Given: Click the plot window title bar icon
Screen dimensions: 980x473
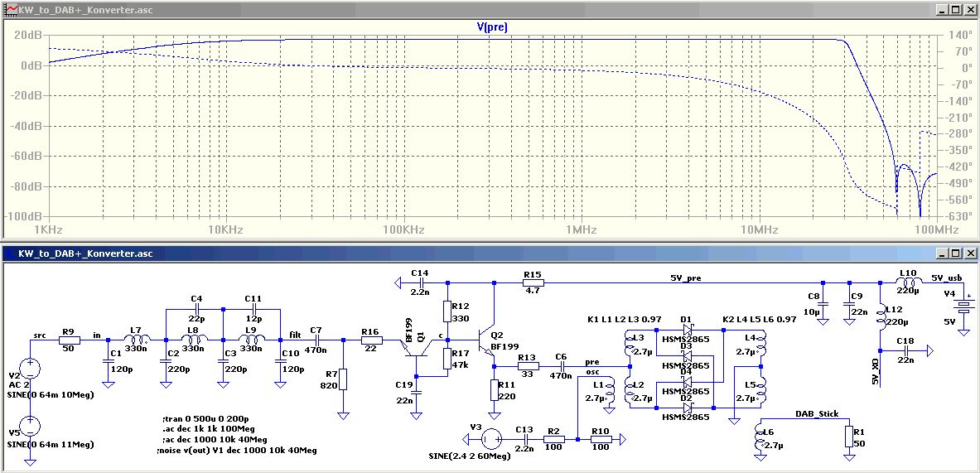Looking at the screenshot, I should coord(10,10).
